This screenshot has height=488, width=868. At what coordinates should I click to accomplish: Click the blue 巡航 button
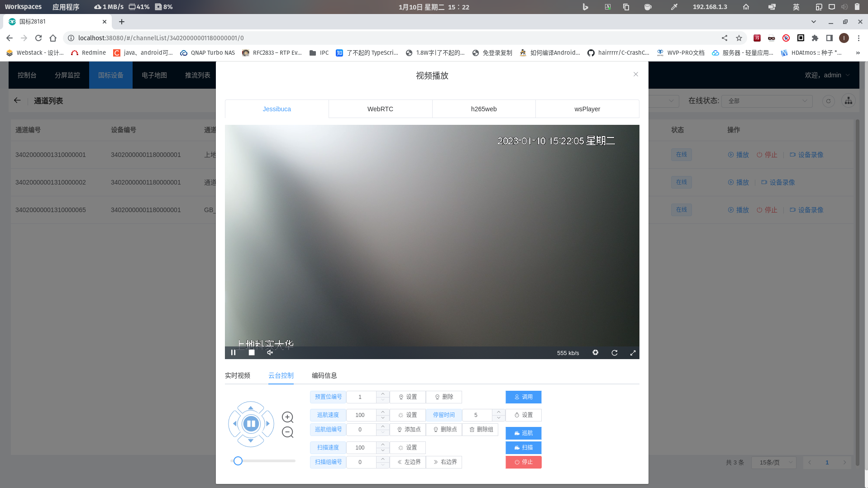(523, 433)
